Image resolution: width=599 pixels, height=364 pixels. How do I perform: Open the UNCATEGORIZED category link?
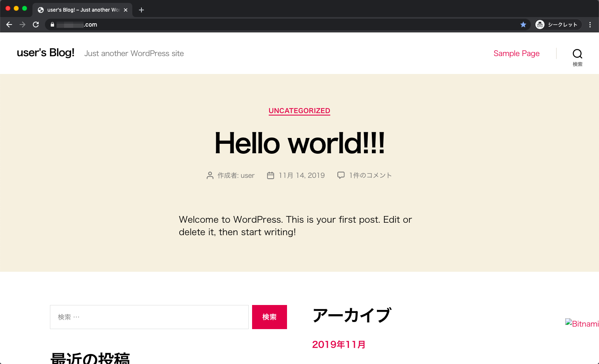tap(299, 111)
